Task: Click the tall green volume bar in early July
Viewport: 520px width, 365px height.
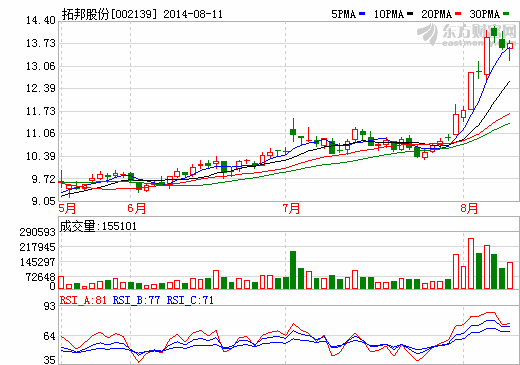Action: (293, 270)
